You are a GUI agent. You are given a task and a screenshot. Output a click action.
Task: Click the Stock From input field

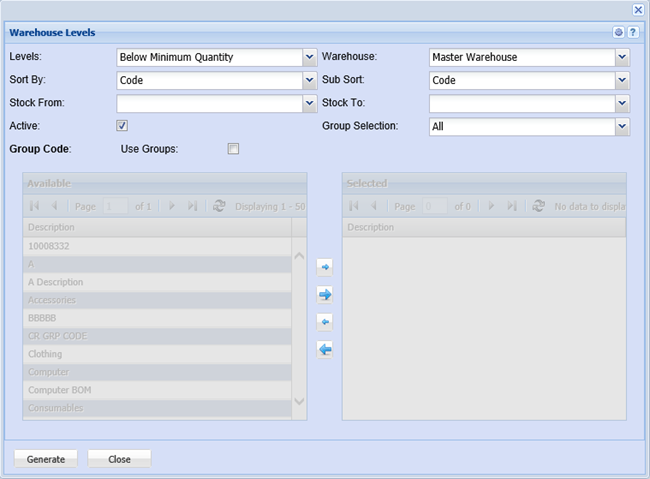click(x=208, y=104)
